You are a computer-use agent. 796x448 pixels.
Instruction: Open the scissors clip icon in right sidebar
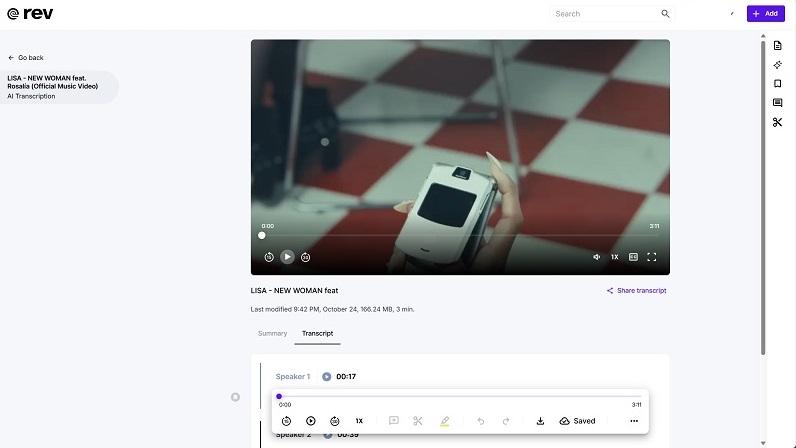click(777, 122)
